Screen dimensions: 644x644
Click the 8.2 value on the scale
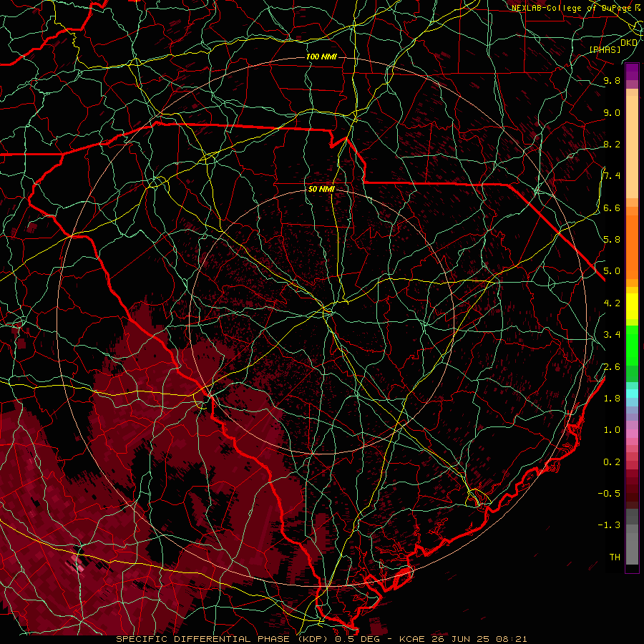tap(612, 144)
